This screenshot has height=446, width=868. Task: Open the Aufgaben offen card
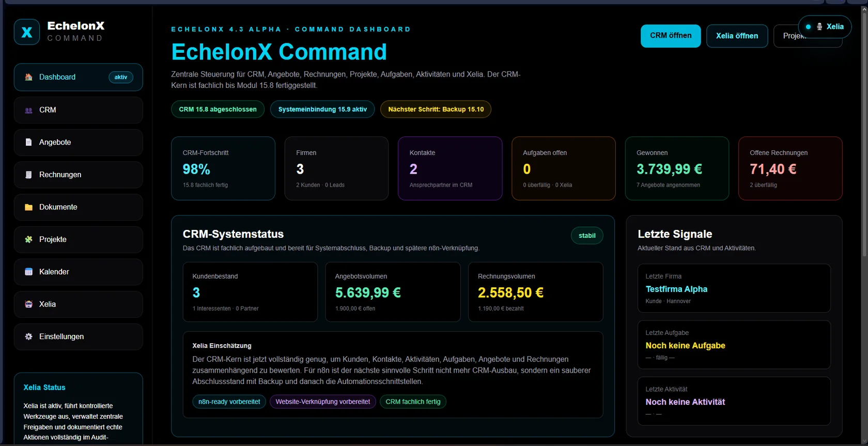[563, 168]
